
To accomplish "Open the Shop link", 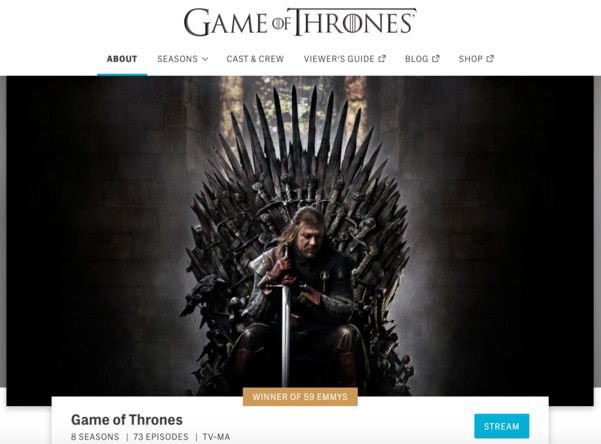I will (470, 59).
